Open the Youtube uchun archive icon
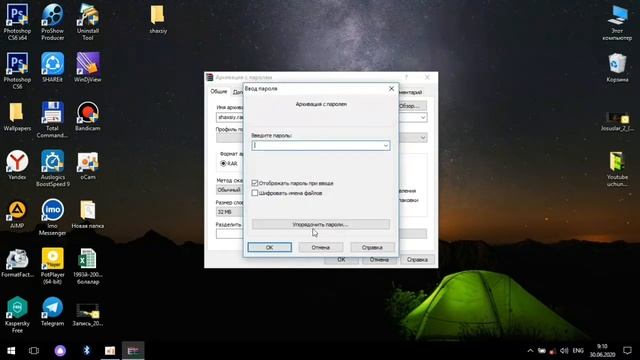 617,169
